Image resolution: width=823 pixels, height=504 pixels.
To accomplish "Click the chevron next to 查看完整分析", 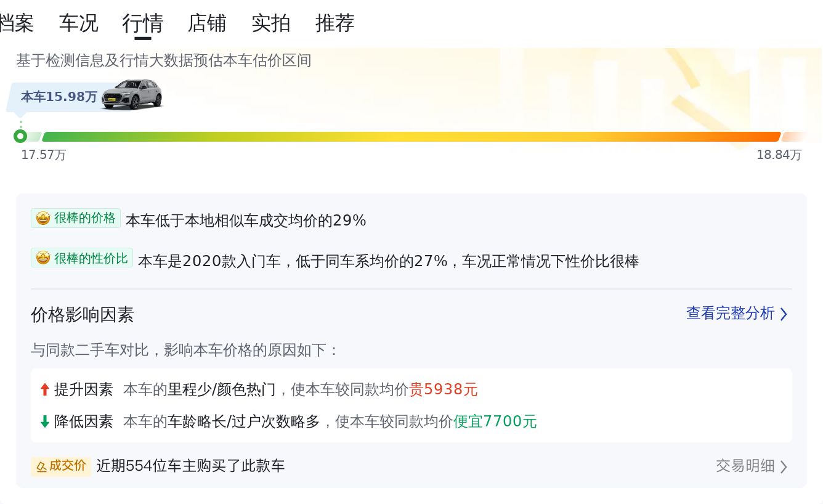I will coord(784,314).
